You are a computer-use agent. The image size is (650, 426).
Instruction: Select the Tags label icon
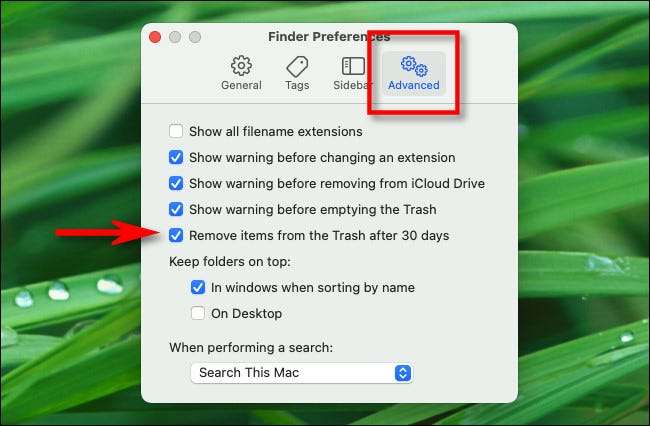coord(297,66)
